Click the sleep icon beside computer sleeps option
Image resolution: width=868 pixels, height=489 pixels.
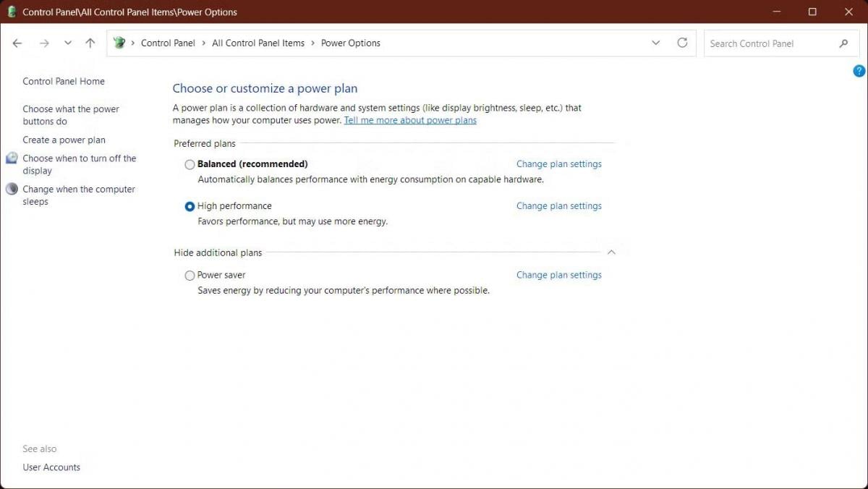coord(12,189)
